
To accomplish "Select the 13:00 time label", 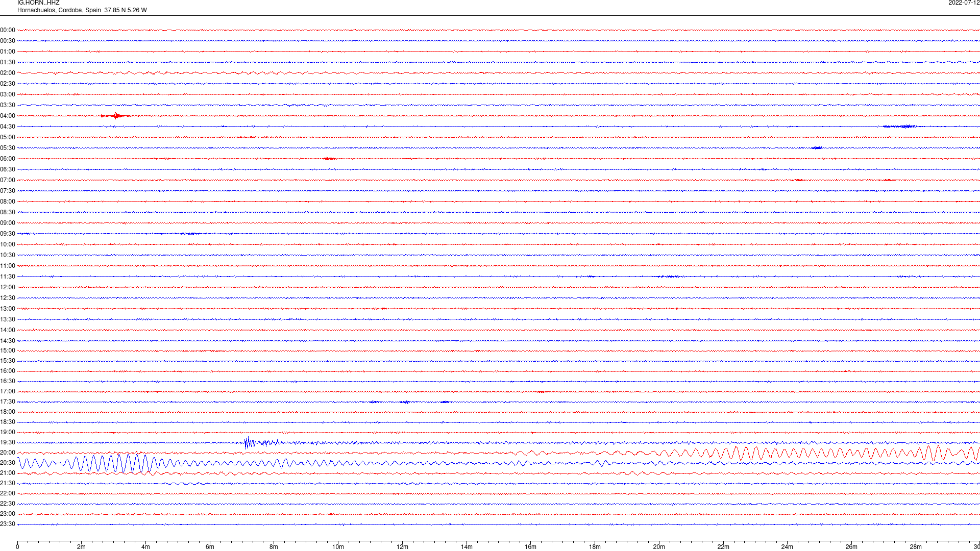I will pos(8,309).
